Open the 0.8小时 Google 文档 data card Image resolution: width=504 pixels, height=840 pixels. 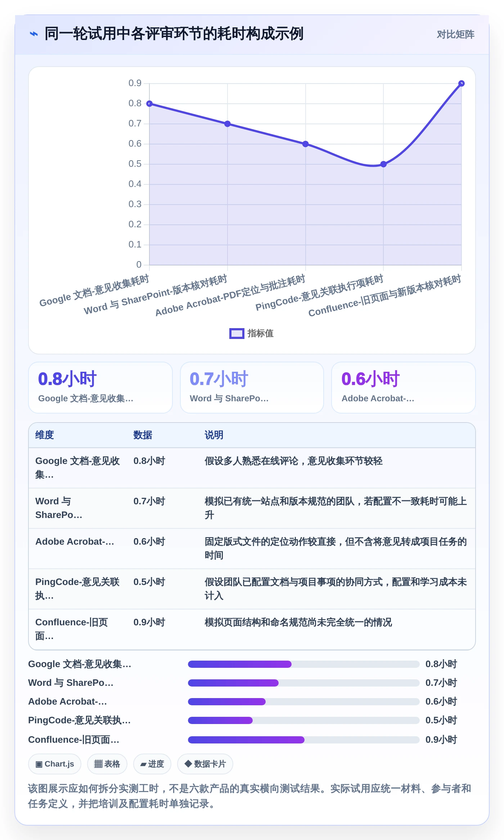point(100,388)
